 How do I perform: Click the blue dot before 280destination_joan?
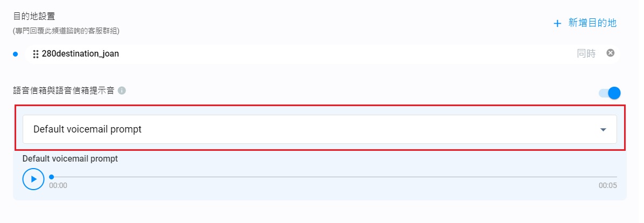(15, 54)
